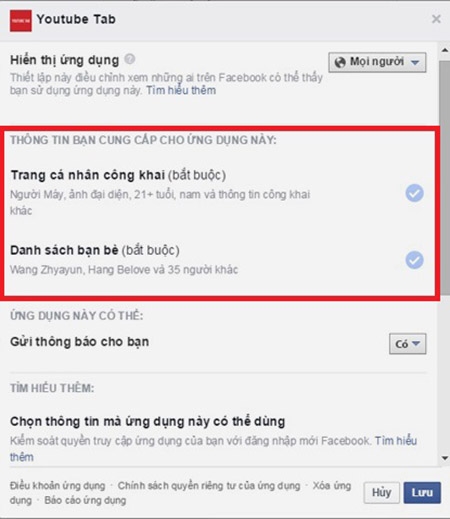This screenshot has height=519, width=450.
Task: Toggle the Trang cá nhân công khai checkmark
Action: point(414,193)
